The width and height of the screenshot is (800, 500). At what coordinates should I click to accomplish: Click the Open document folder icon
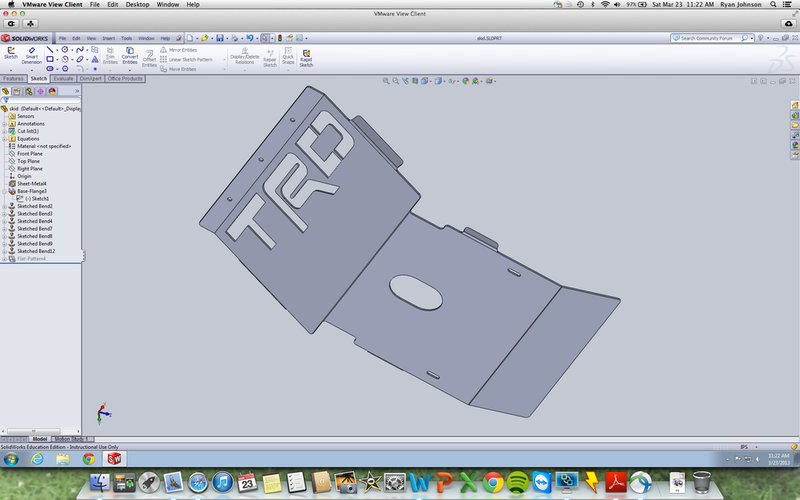click(x=205, y=38)
